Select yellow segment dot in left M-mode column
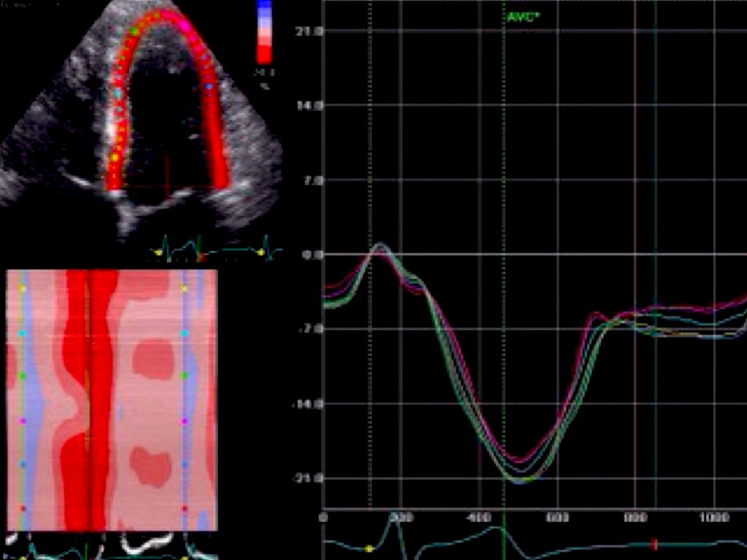Viewport: 747px width, 560px height. (x=22, y=289)
